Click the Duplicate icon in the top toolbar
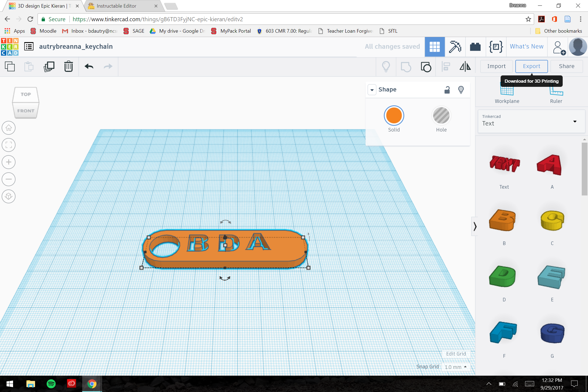The height and width of the screenshot is (392, 588). click(49, 66)
